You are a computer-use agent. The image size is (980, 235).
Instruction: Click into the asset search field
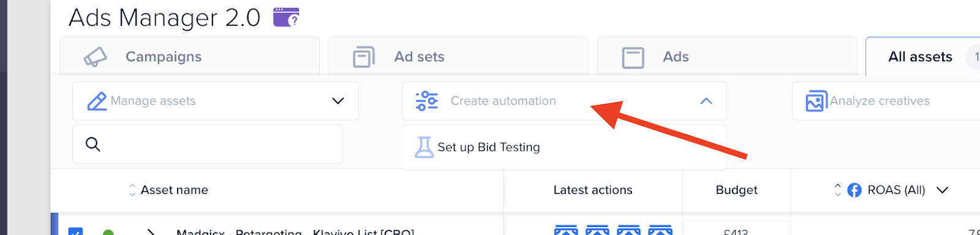click(208, 144)
